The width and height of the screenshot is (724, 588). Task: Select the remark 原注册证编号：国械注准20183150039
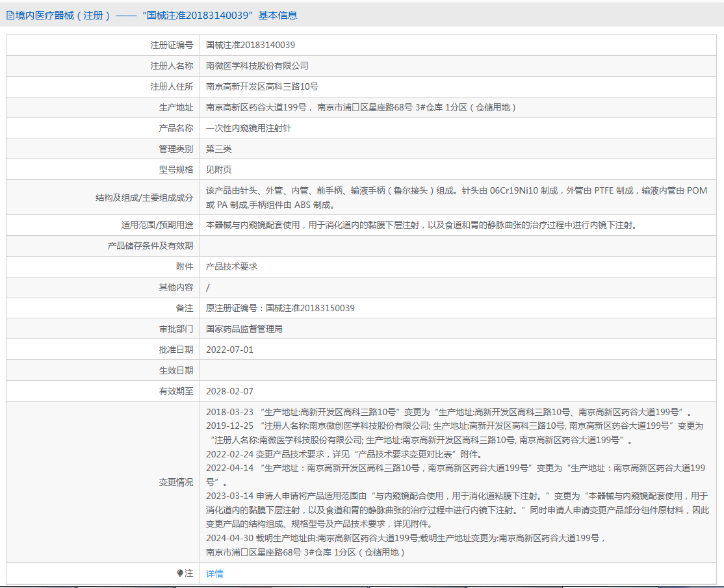280,309
